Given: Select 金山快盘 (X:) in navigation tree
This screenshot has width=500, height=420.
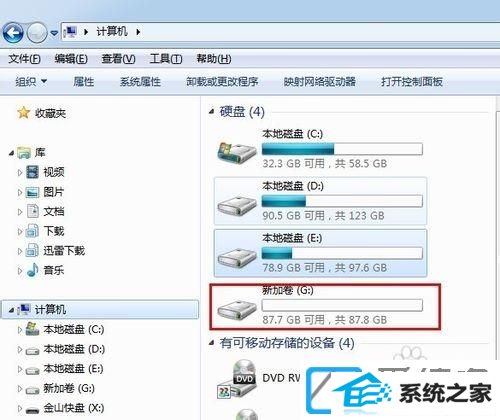Looking at the screenshot, I should [x=74, y=408].
